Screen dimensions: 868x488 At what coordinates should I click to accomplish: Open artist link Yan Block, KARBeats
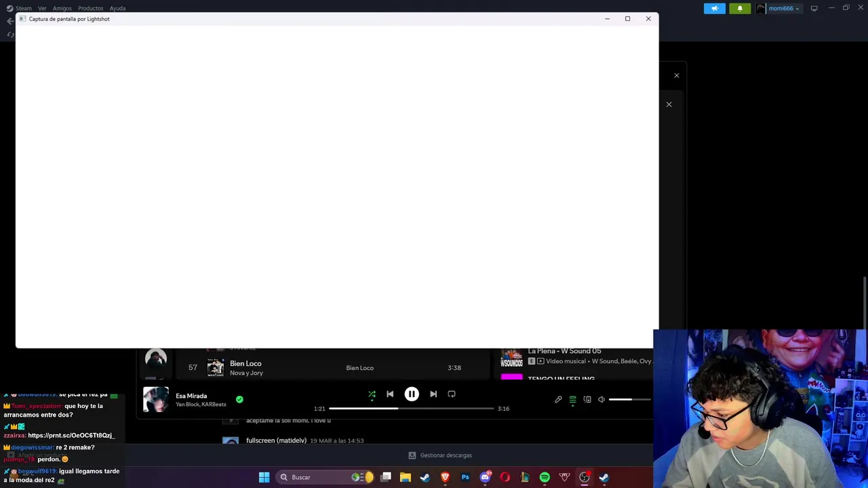pos(201,405)
